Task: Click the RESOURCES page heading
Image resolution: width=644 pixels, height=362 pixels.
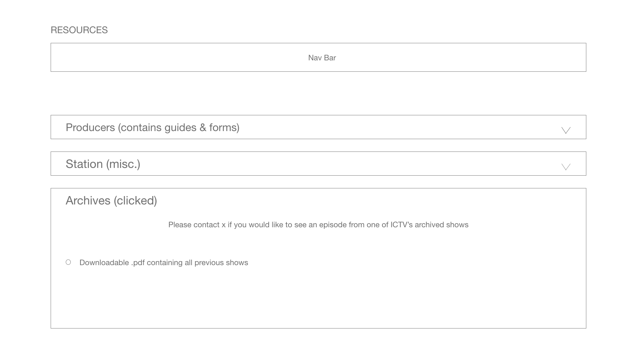Action: pos(79,30)
